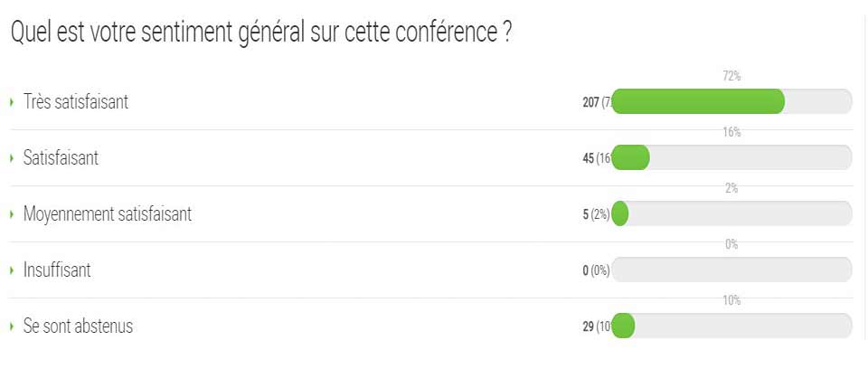The height and width of the screenshot is (369, 868).
Task: Expand the Très satisfaisant arrow
Action: [x=12, y=102]
